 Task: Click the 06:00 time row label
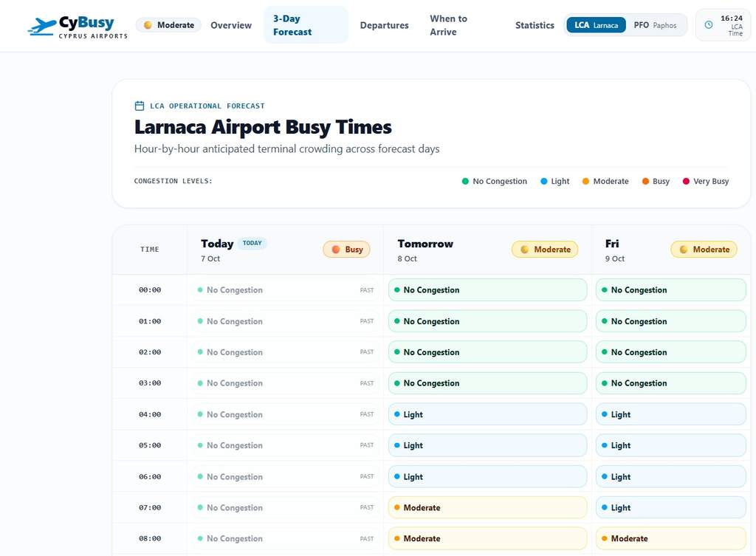click(x=150, y=476)
